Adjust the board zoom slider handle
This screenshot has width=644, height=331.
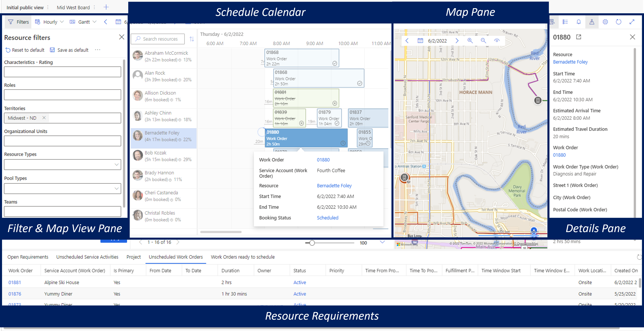coord(312,243)
